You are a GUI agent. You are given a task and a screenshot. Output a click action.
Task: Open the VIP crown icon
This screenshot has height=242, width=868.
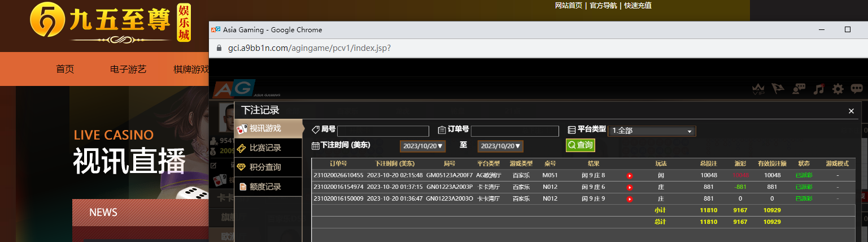point(758,89)
